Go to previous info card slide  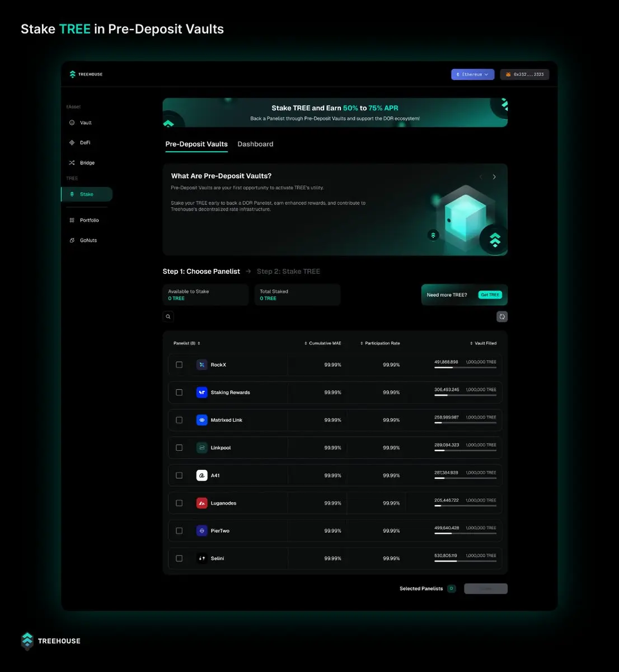[x=481, y=177]
